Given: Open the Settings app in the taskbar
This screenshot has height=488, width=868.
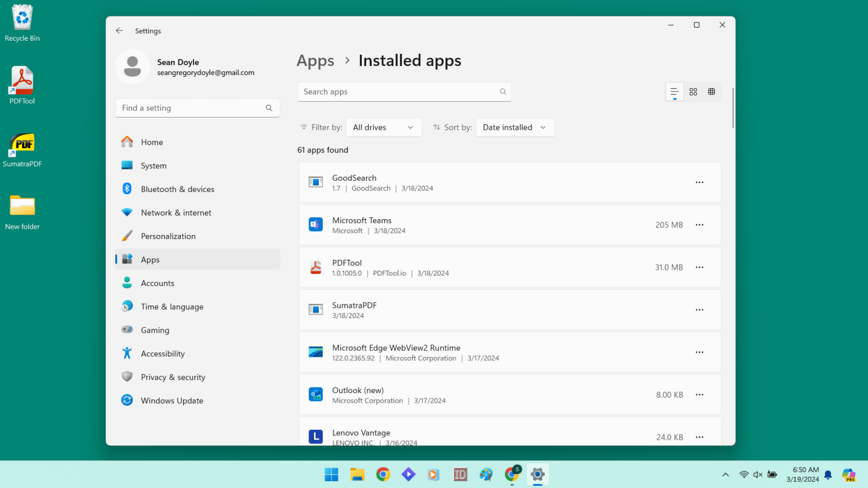Looking at the screenshot, I should [537, 474].
